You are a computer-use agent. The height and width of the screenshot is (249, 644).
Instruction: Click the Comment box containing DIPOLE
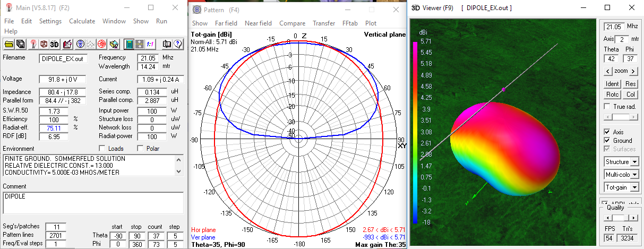(92, 202)
